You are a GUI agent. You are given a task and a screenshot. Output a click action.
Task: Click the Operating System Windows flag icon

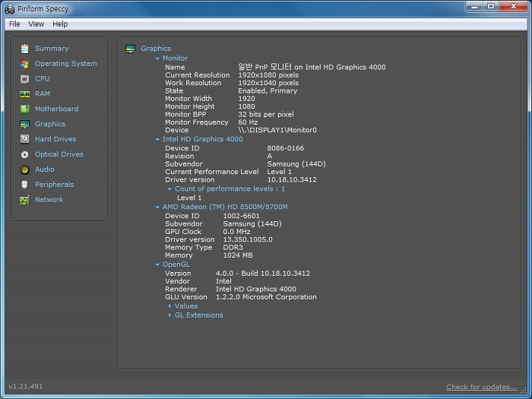[24, 64]
